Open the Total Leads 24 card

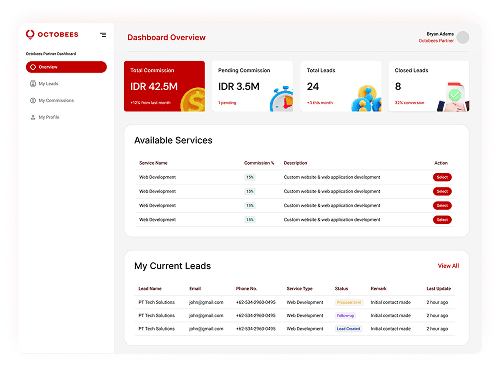point(341,86)
